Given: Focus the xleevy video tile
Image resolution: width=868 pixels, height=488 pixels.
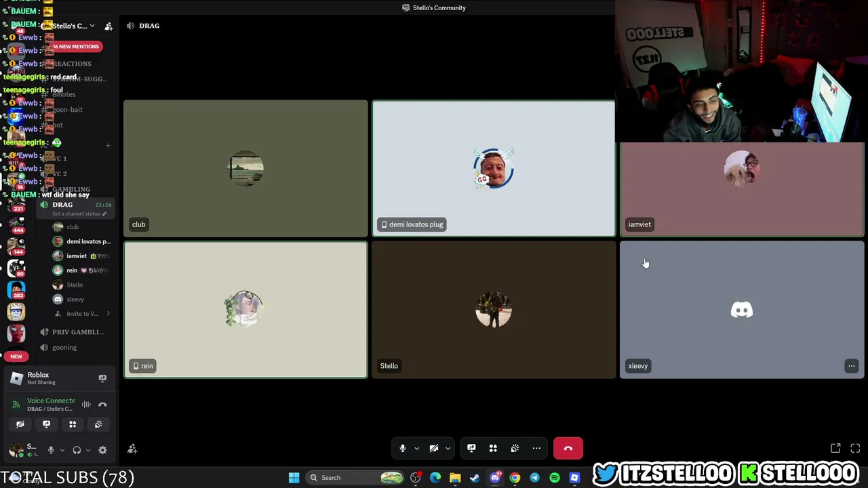Looking at the screenshot, I should click(x=742, y=310).
